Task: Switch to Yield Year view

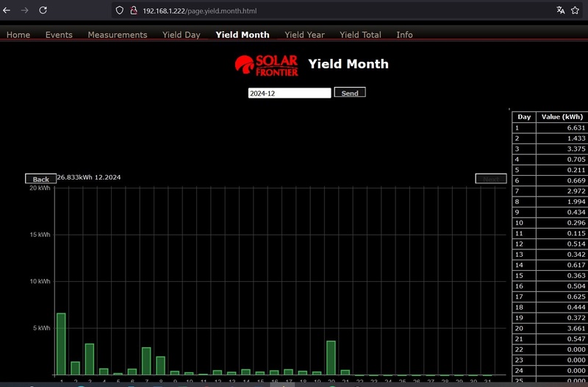Action: (304, 35)
